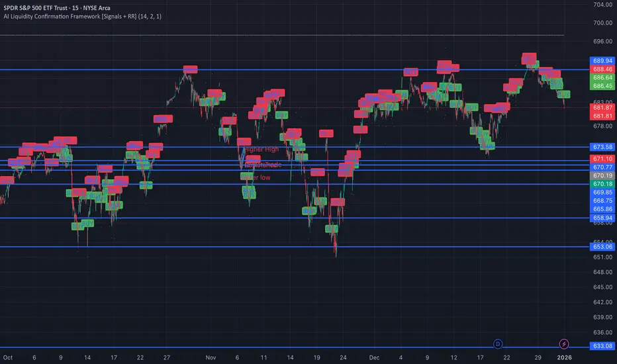The width and height of the screenshot is (617, 364).
Task: Click the 688.46 red price label
Action: click(x=602, y=69)
